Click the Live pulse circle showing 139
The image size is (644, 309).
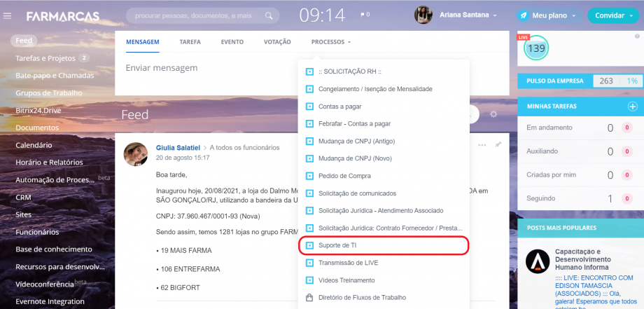pos(535,48)
